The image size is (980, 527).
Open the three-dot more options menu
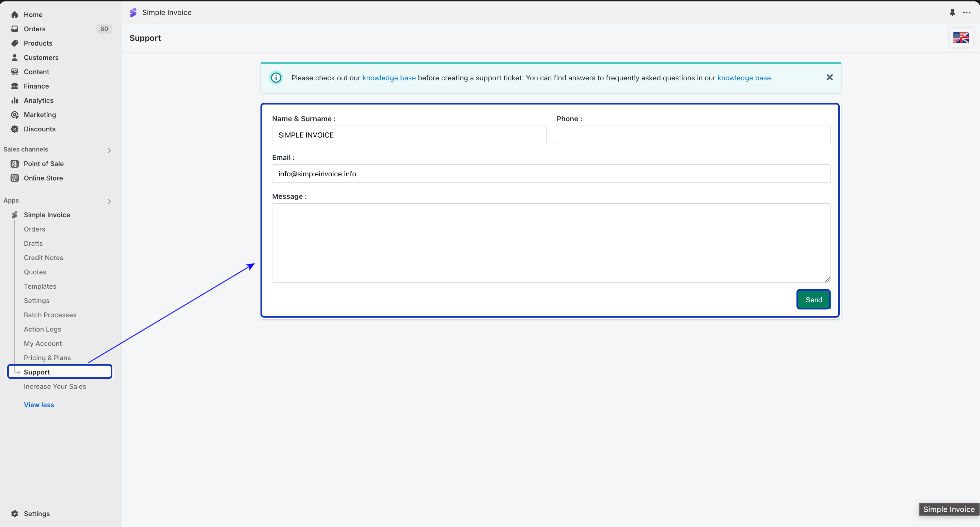966,13
